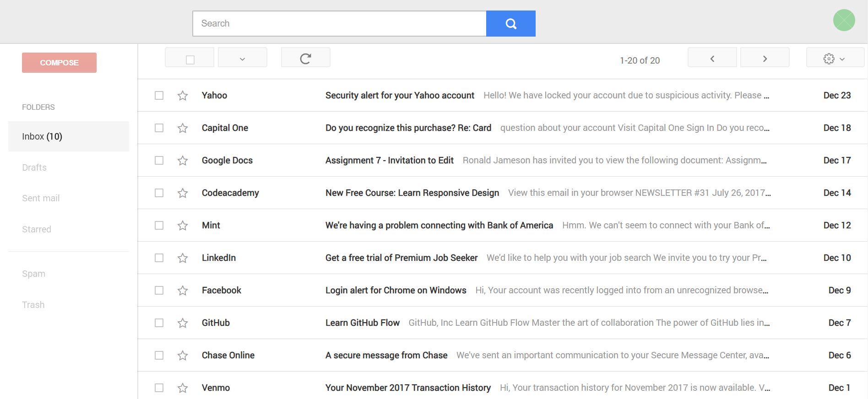
Task: Tick the Facebook email checkbox
Action: point(159,290)
